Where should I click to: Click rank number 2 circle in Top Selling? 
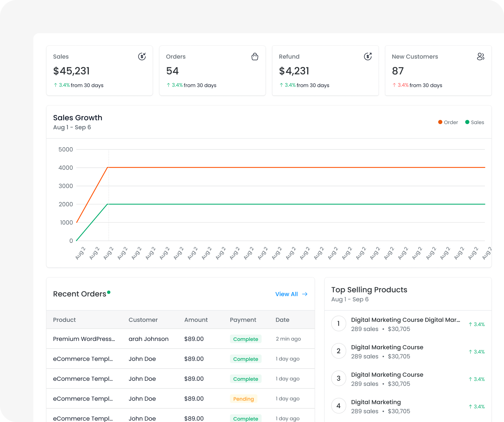339,351
